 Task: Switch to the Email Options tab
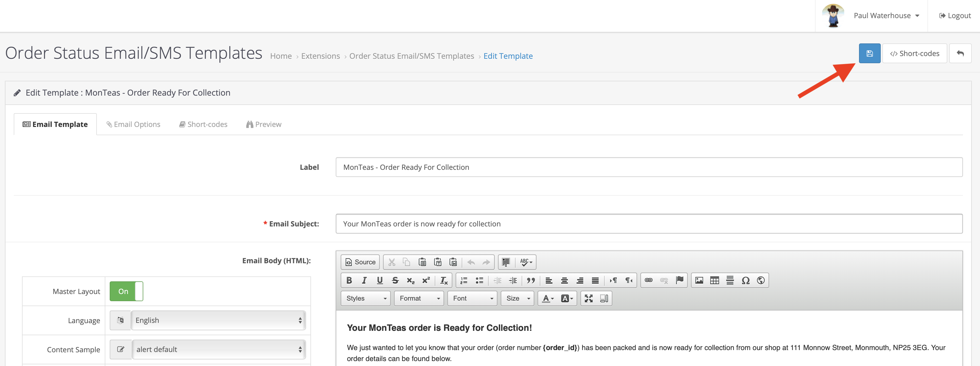click(x=134, y=125)
